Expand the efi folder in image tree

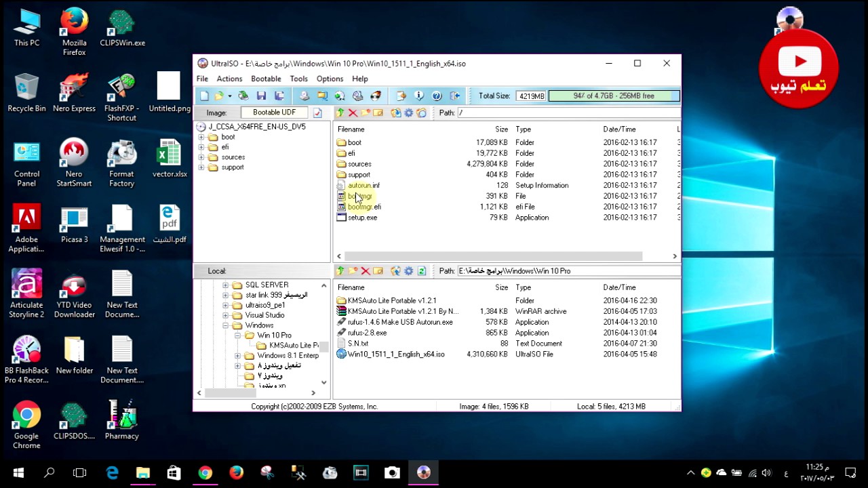[x=201, y=147]
